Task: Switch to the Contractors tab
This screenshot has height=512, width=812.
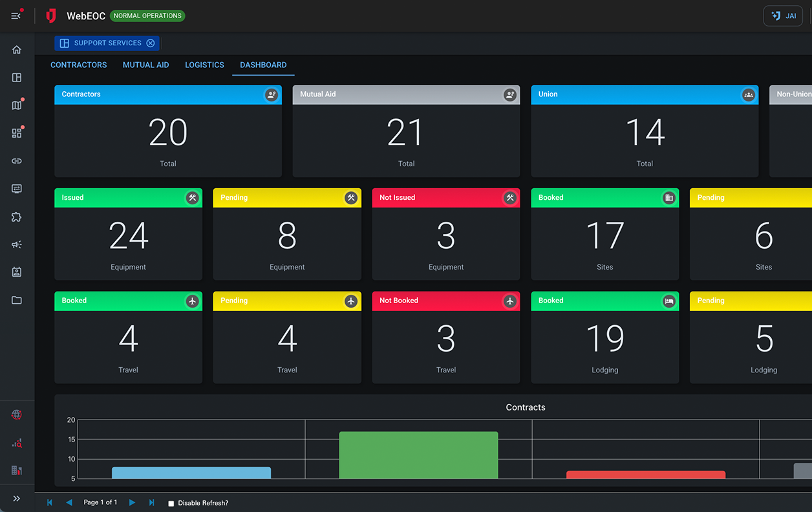Action: [79, 65]
